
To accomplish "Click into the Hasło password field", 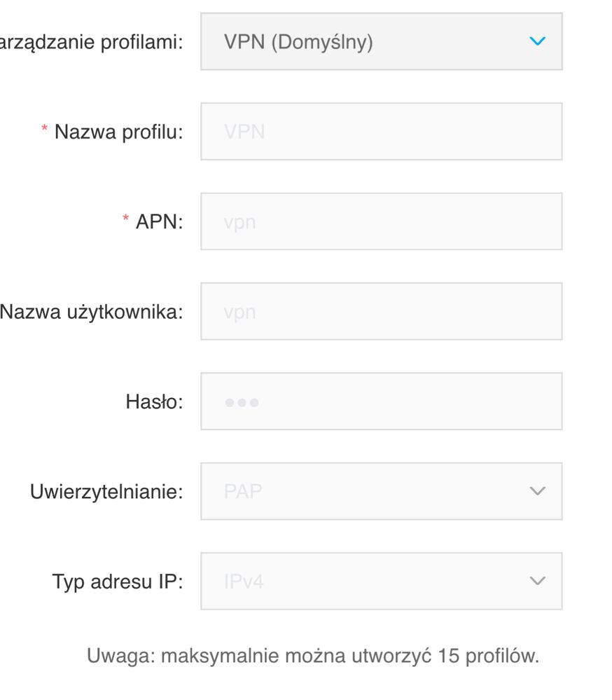I will pos(380,402).
